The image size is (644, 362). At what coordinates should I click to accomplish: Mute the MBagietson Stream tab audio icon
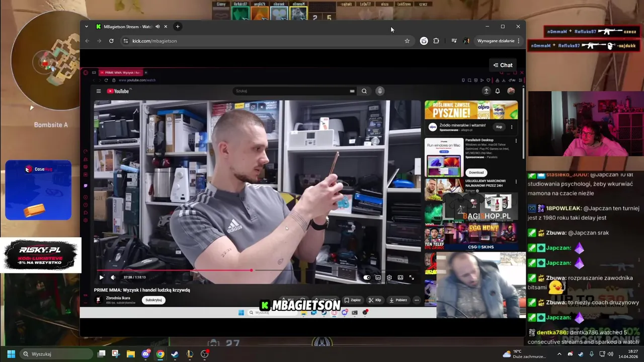[157, 27]
